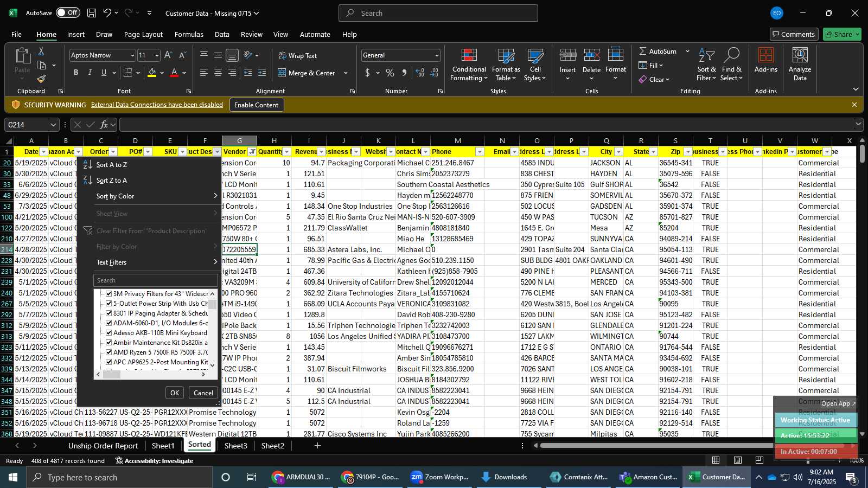This screenshot has width=868, height=488.
Task: Open Sort & Filter menu
Action: pyautogui.click(x=706, y=65)
